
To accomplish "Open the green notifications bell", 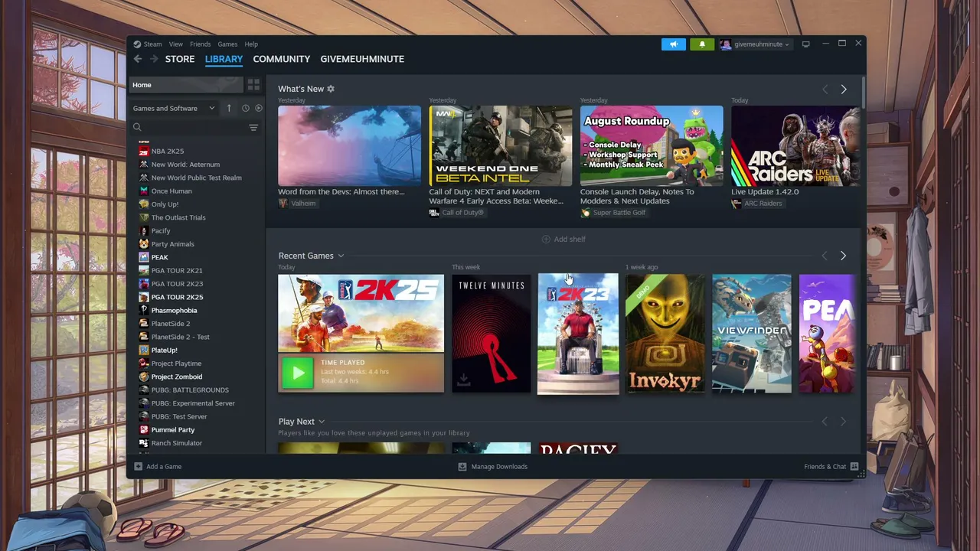I will pos(702,44).
